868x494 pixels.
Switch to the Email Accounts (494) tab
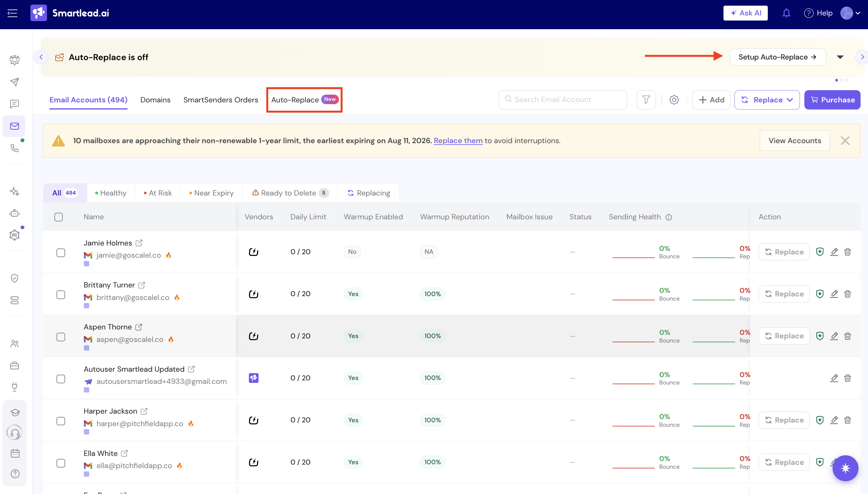pyautogui.click(x=88, y=100)
